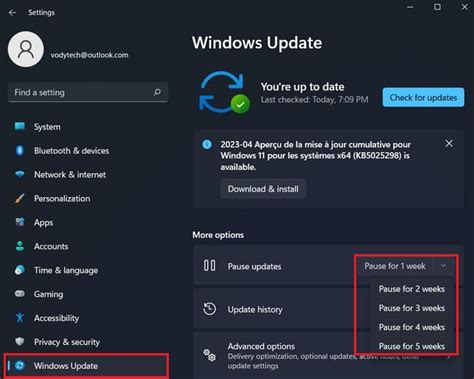Click the Pause for 1 week chevron arrow
Image resolution: width=474 pixels, height=379 pixels.
[x=443, y=266]
